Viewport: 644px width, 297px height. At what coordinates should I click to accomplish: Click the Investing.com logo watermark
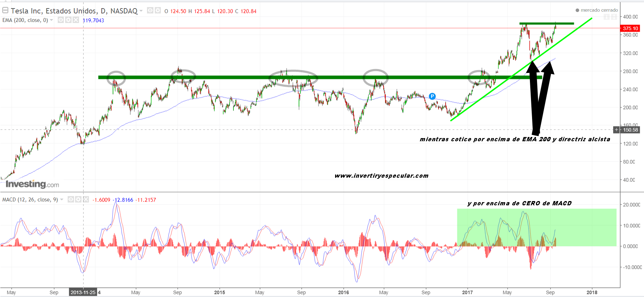(32, 184)
